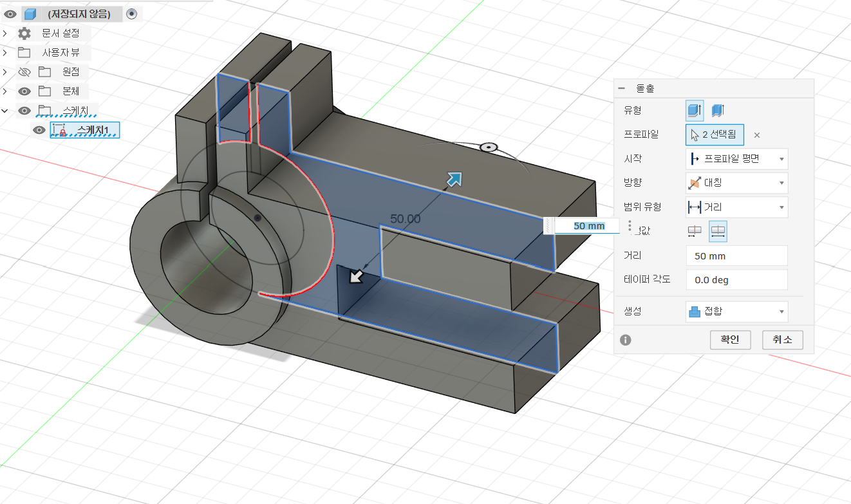
Task: Click the 2 선택됨 profile selection button
Action: pos(715,135)
